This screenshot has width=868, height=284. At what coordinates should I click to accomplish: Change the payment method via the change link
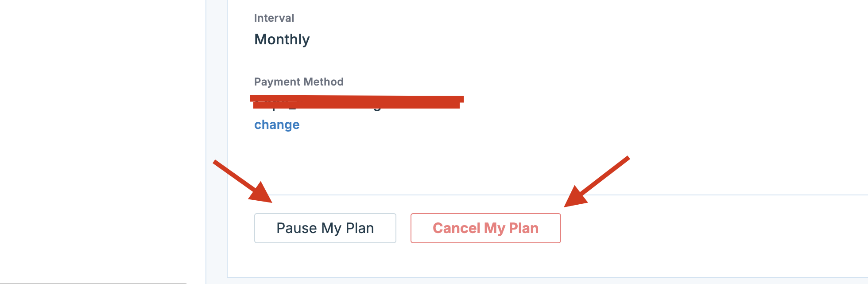[x=277, y=125]
